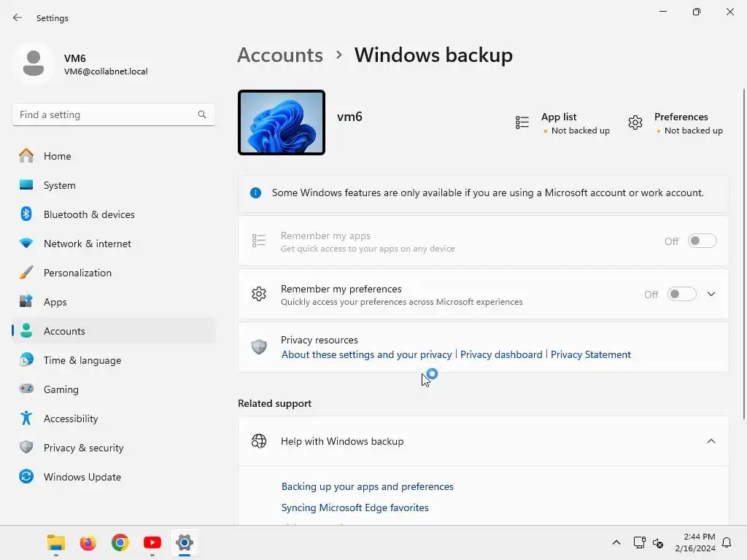Turn on Remember my preferences switch

point(681,295)
